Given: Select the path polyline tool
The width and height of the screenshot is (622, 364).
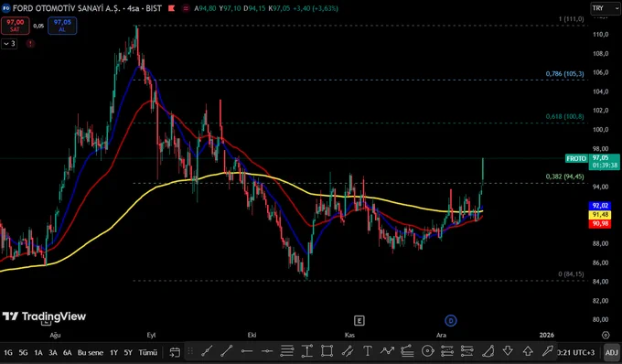Looking at the screenshot, I should click(x=387, y=351).
